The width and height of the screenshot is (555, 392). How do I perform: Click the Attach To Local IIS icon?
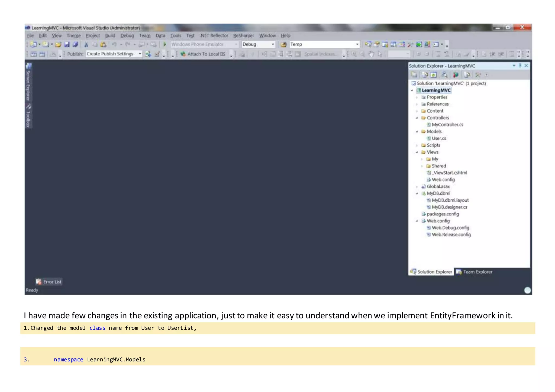click(x=183, y=54)
